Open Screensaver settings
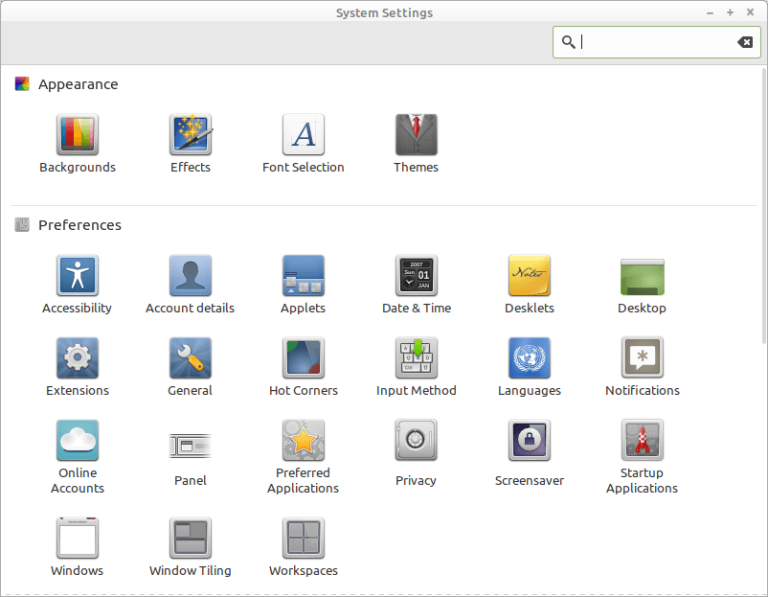The image size is (768, 597). click(x=529, y=441)
